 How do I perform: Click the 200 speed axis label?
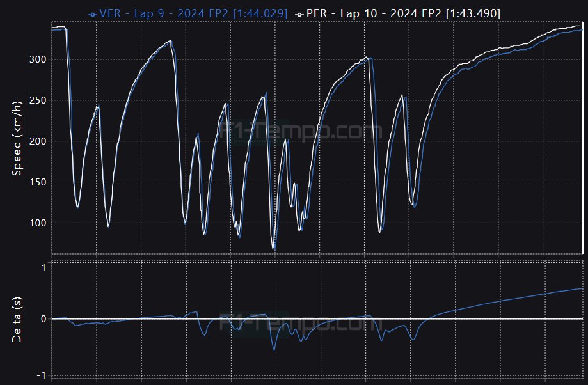(38, 141)
